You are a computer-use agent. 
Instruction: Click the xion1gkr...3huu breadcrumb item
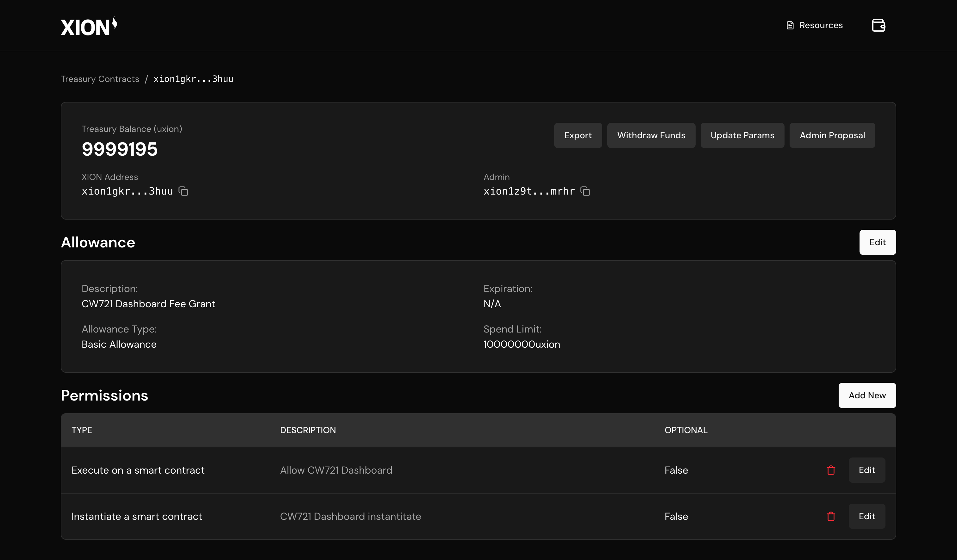point(193,79)
